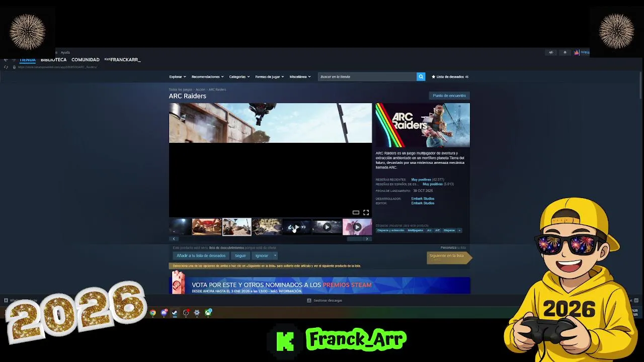Click the page vertical scrollbar
Image resolution: width=644 pixels, height=362 pixels.
[x=640, y=85]
